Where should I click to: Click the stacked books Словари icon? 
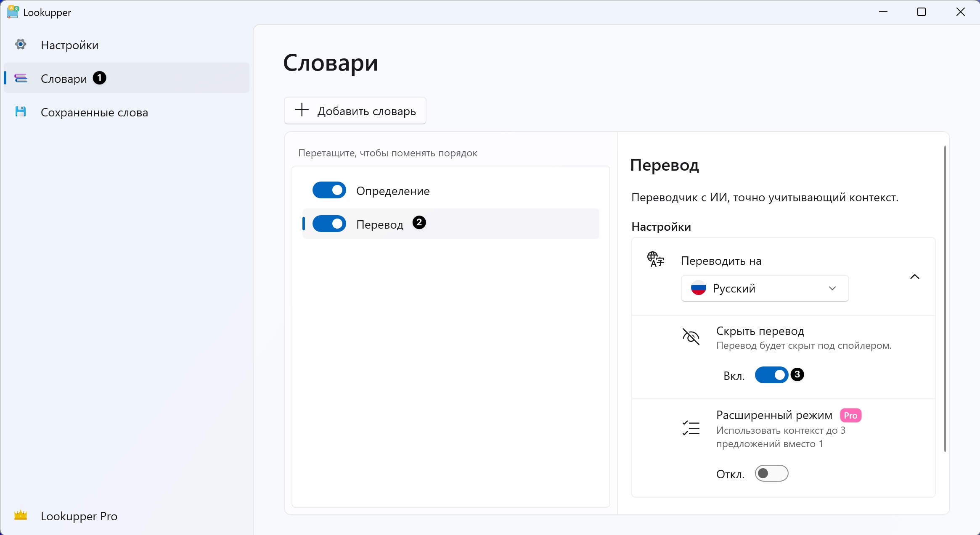coord(21,78)
